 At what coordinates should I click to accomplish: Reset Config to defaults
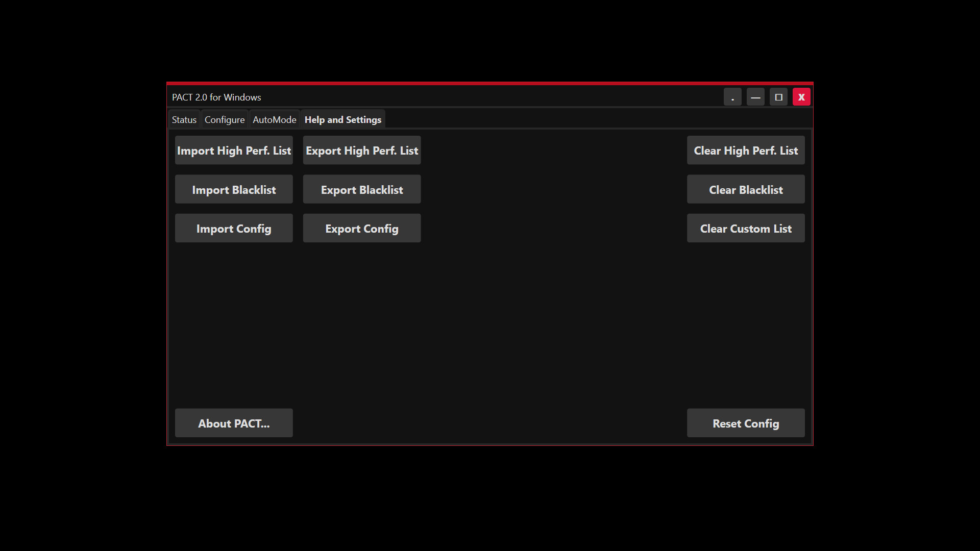click(x=745, y=423)
